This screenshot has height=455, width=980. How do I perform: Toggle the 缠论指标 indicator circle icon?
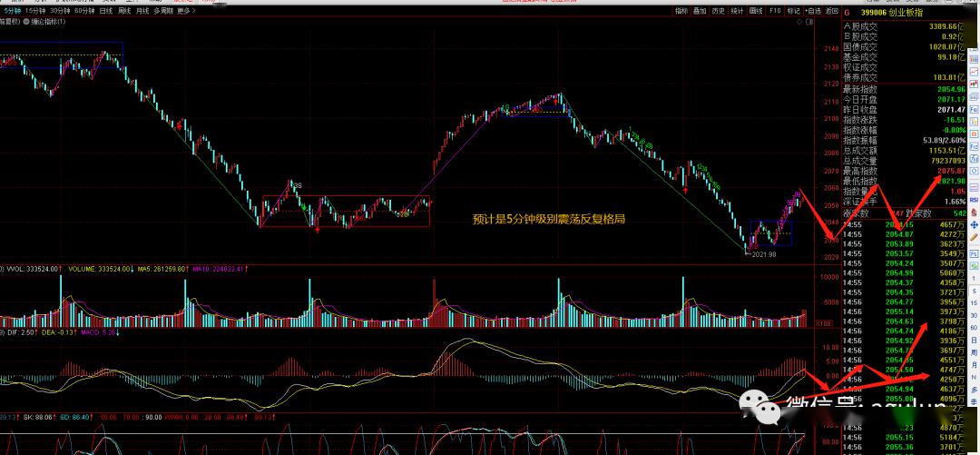point(26,21)
